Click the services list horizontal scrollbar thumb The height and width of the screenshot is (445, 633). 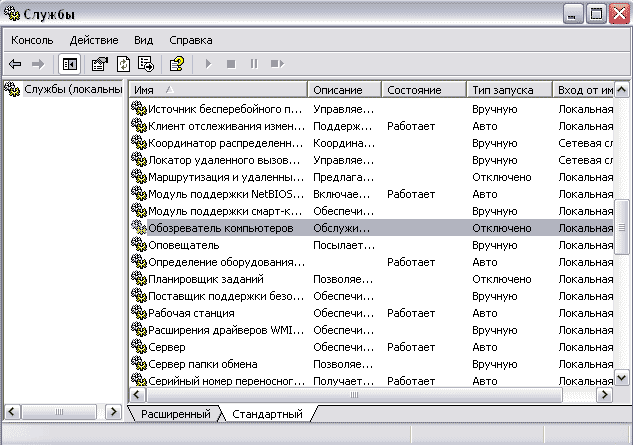pos(354,394)
